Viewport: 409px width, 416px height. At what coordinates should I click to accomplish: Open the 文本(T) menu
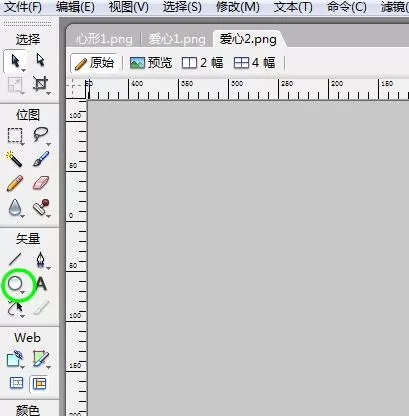pos(293,7)
